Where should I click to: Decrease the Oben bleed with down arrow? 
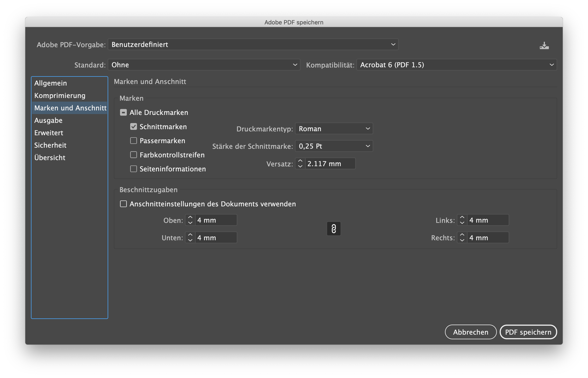(190, 223)
